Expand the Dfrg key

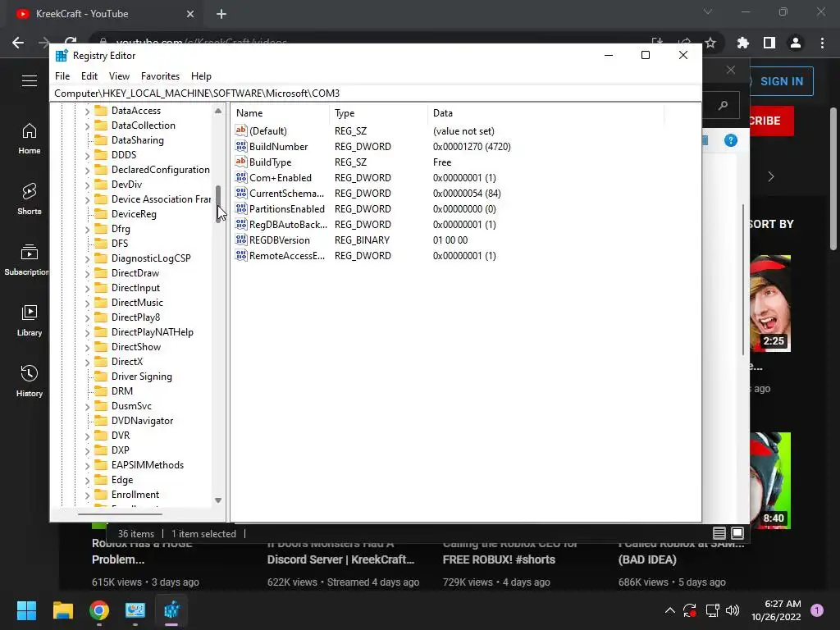point(87,230)
